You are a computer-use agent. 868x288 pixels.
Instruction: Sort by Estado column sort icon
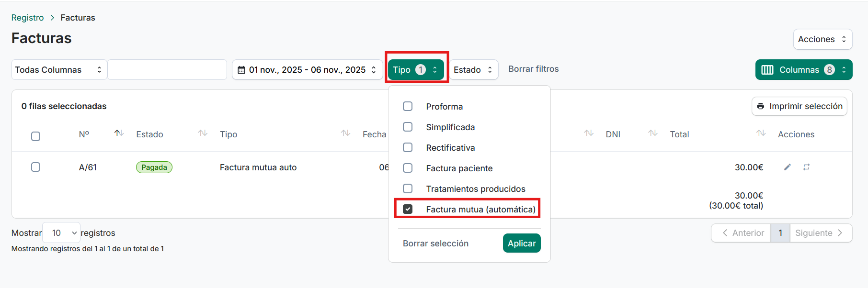[x=203, y=133]
